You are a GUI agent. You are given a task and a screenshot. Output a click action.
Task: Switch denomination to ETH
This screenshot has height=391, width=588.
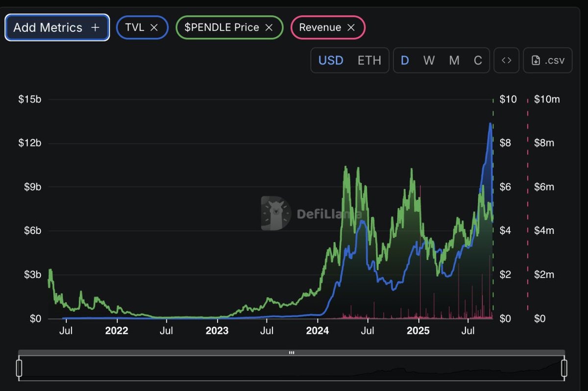click(369, 60)
